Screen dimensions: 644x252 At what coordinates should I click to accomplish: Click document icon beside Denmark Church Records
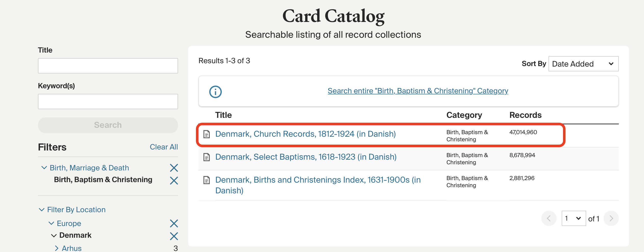pyautogui.click(x=207, y=134)
